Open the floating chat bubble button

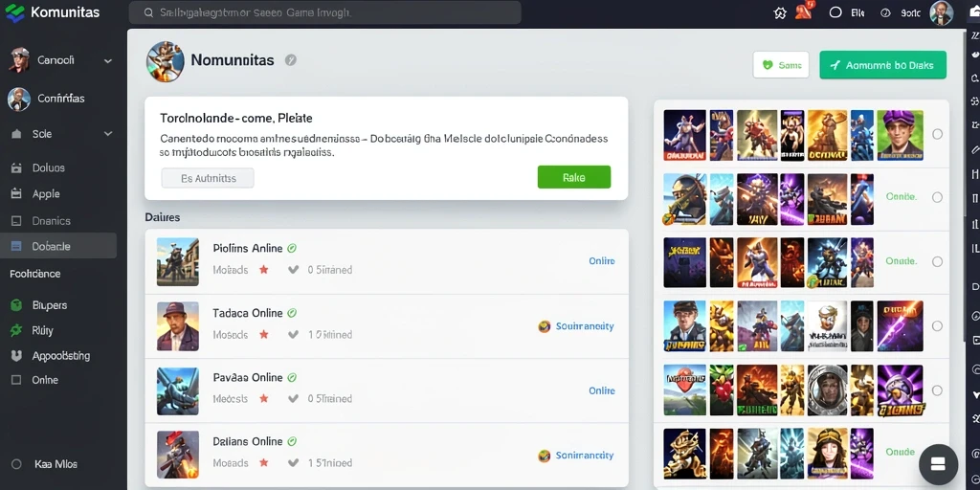point(938,464)
